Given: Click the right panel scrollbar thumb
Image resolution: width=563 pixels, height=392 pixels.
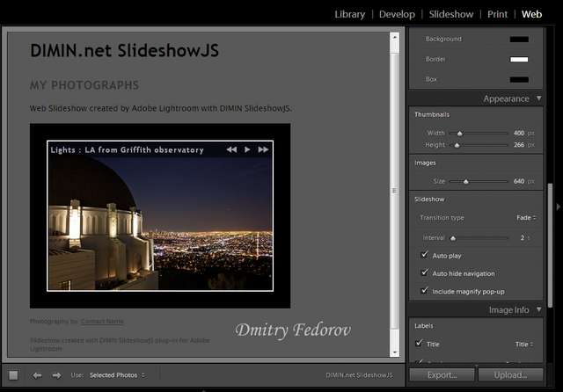Looking at the screenshot, I should [550, 246].
